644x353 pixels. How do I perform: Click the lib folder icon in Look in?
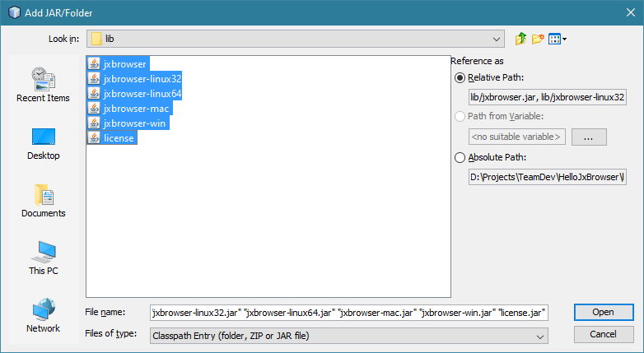(x=96, y=39)
